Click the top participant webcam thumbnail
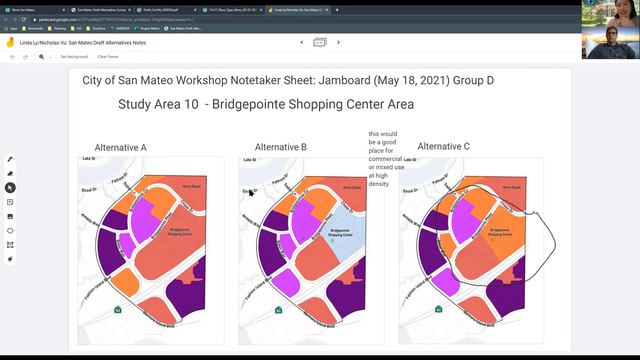 (x=611, y=13)
